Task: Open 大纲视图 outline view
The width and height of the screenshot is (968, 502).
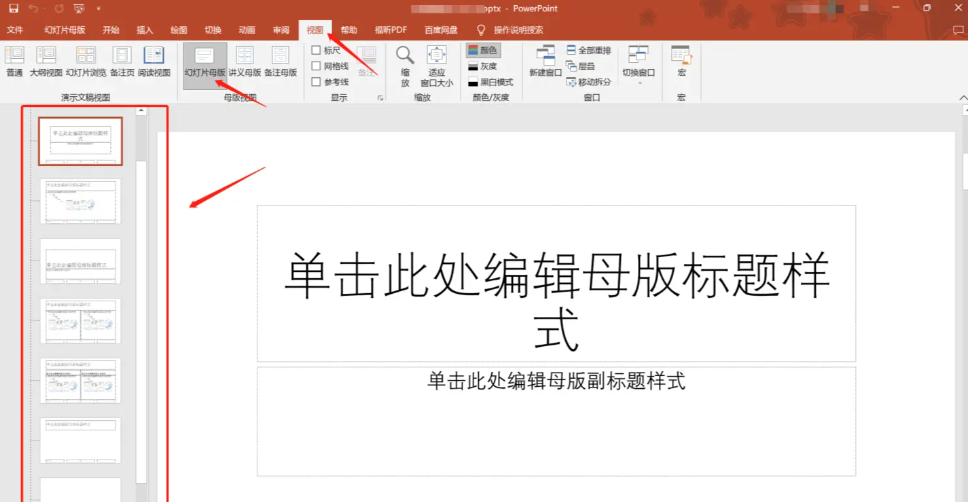Action: 46,61
